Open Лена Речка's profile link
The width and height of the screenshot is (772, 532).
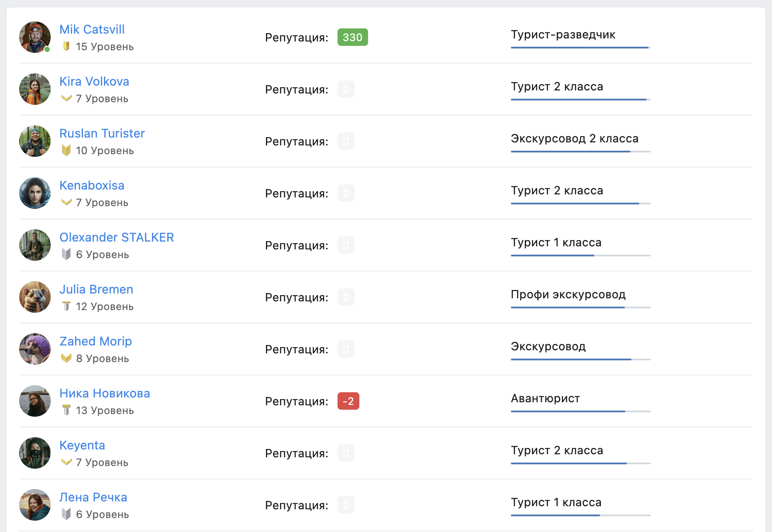point(93,497)
